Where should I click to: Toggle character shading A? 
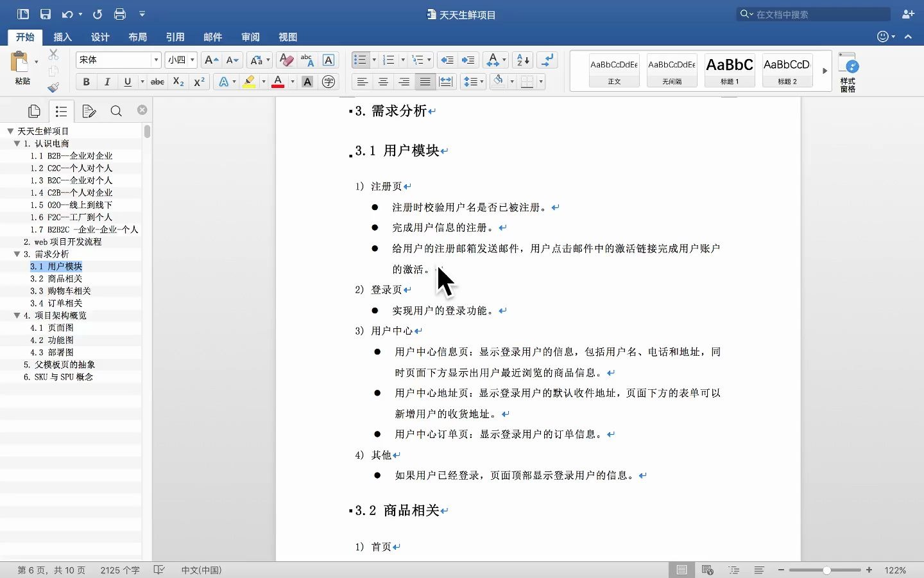coord(307,82)
